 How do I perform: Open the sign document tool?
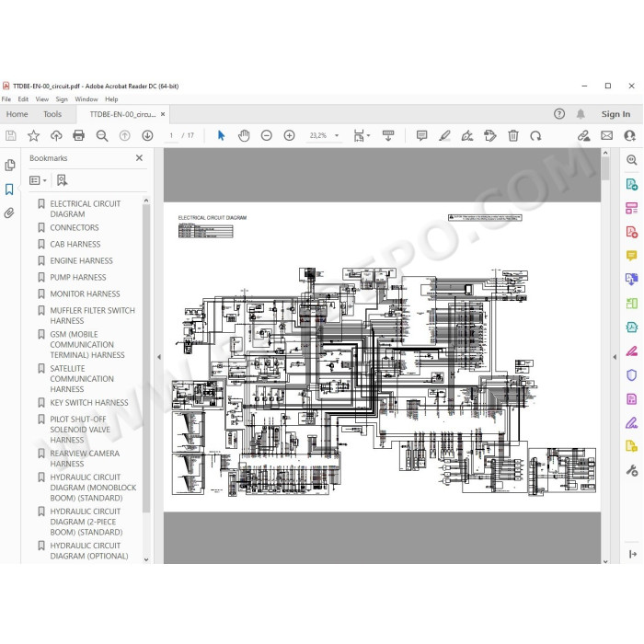(x=467, y=135)
